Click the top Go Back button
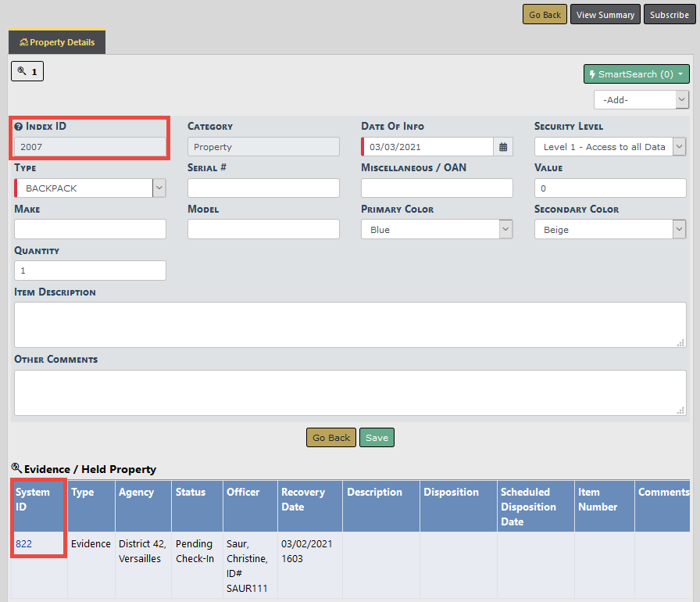Viewport: 700px width, 602px height. (545, 15)
